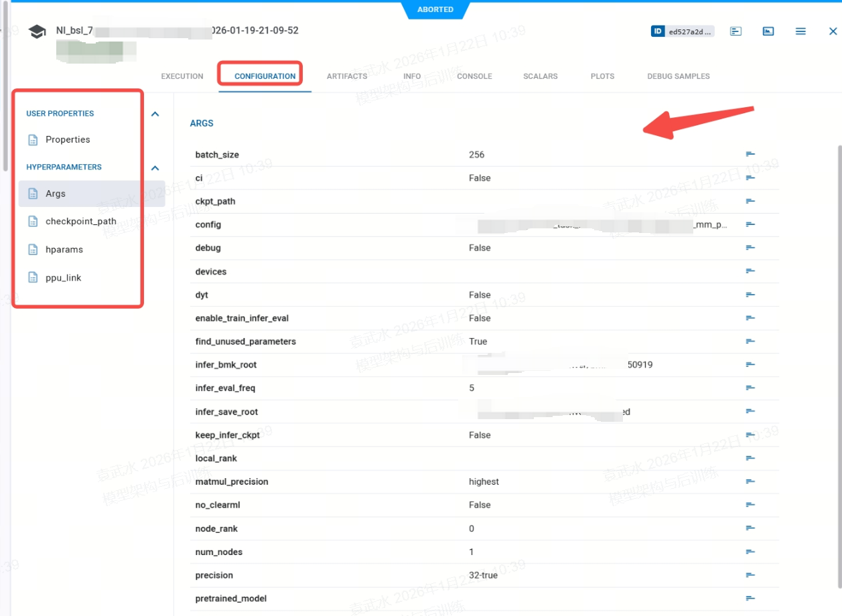Viewport: 842px width, 616px height.
Task: Click the description icon for ci row
Action: pyautogui.click(x=750, y=178)
